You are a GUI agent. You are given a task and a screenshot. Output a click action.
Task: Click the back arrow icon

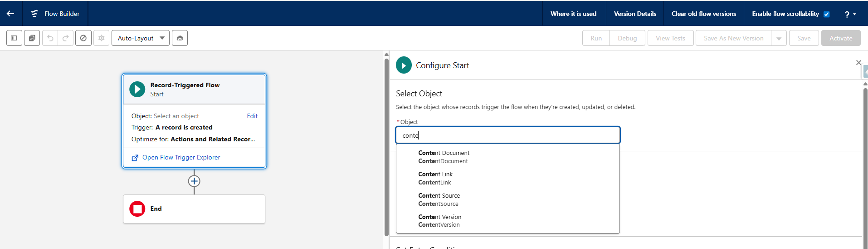click(x=10, y=14)
